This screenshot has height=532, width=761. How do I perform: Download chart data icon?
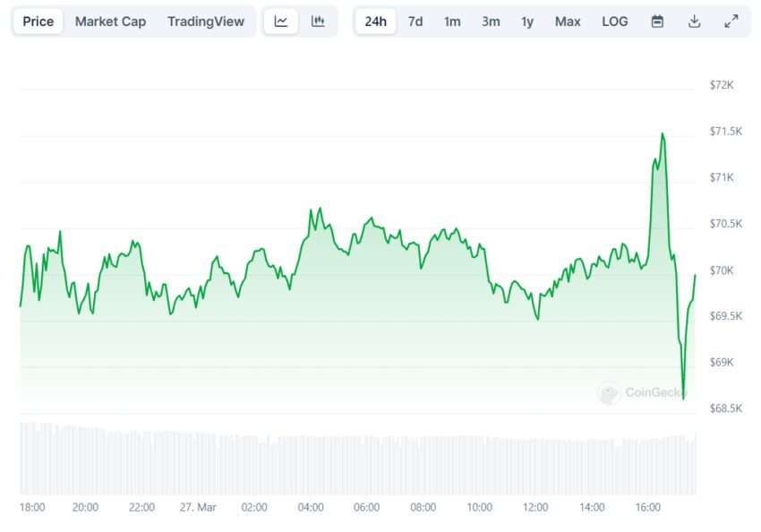coord(694,21)
